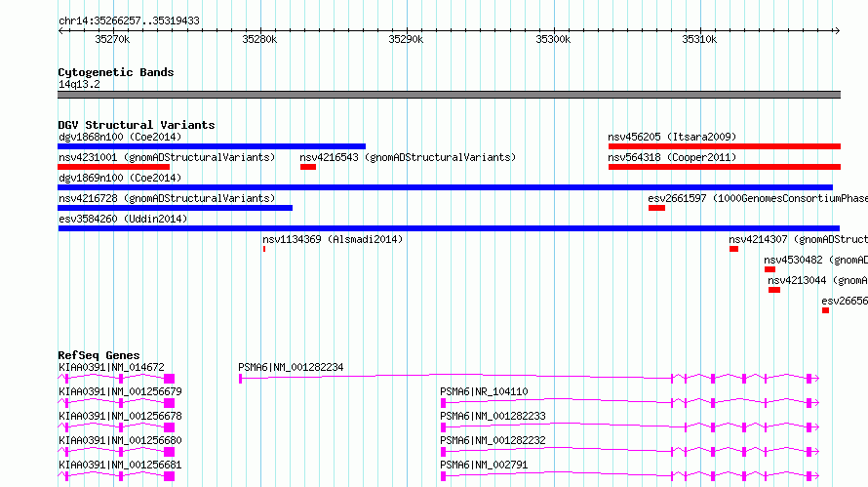Open transcript PSMA6|NR_104110 label
868x487 pixels.
pyautogui.click(x=484, y=391)
